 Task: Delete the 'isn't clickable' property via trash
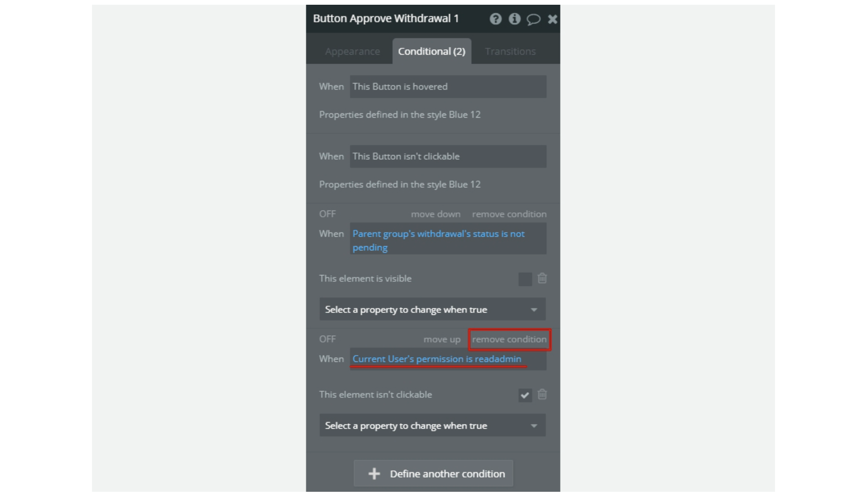(x=542, y=395)
